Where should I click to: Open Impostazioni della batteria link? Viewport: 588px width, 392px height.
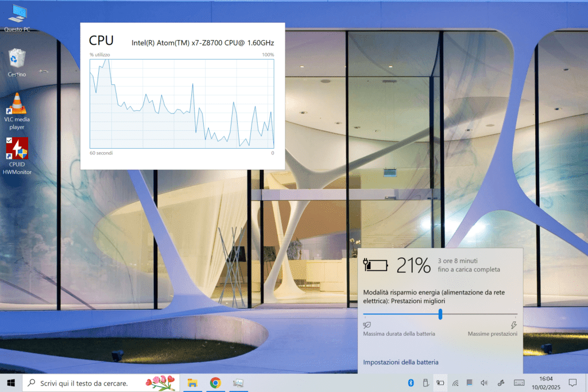tap(401, 362)
